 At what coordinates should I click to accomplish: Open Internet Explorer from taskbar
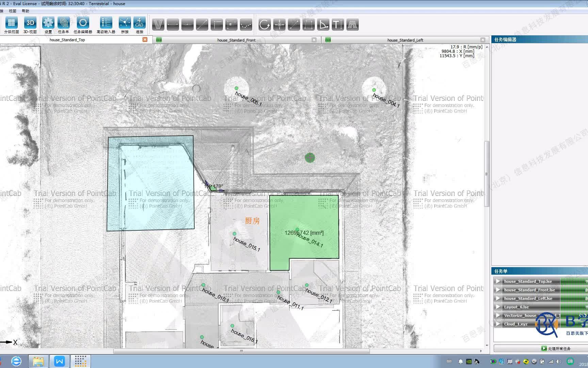point(16,361)
